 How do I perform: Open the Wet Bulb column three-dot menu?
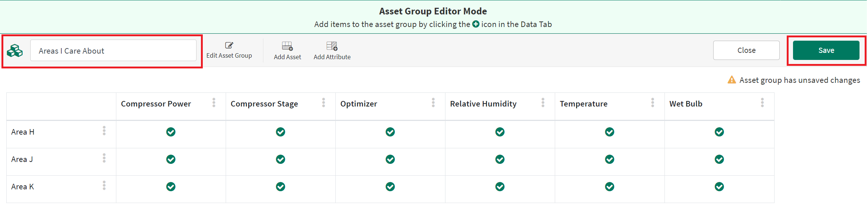pos(762,103)
